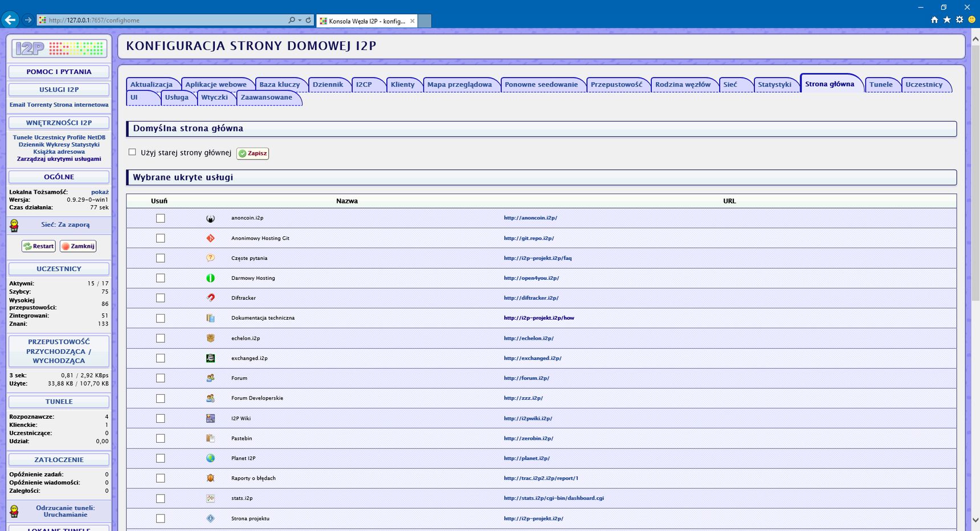Click the I2P logo in sidebar
980x531 pixels.
coord(59,48)
